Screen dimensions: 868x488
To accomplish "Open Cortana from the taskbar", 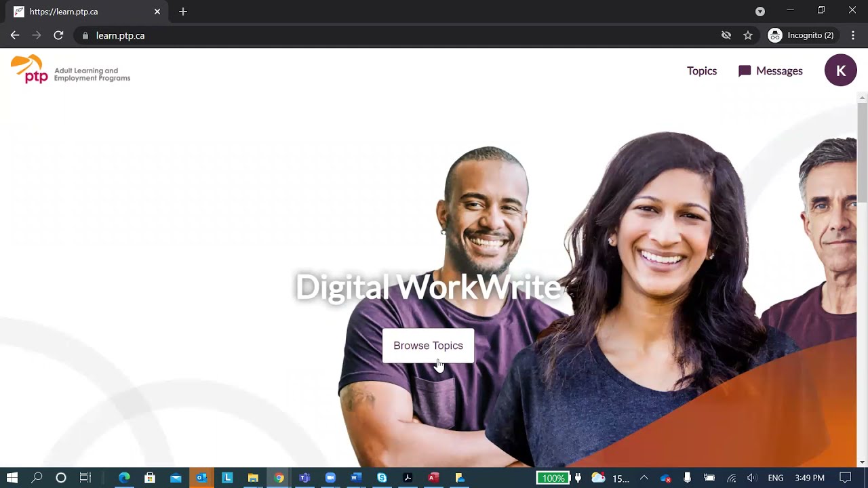I will pos(61,478).
